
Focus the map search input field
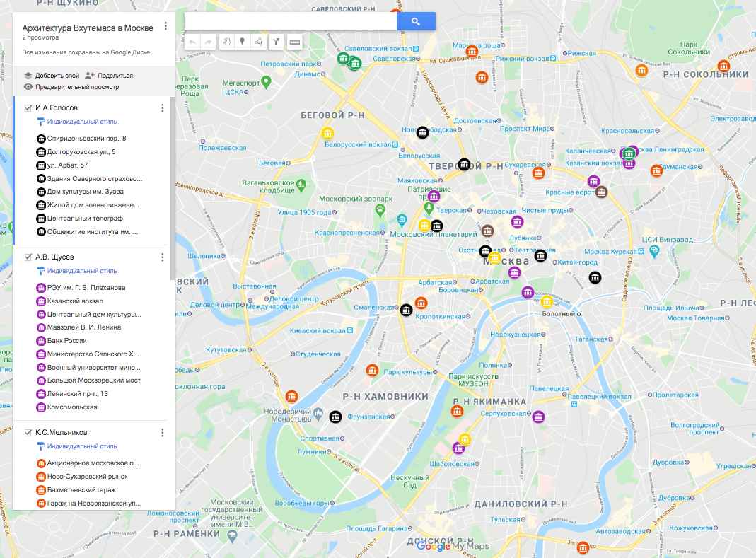pyautogui.click(x=290, y=21)
